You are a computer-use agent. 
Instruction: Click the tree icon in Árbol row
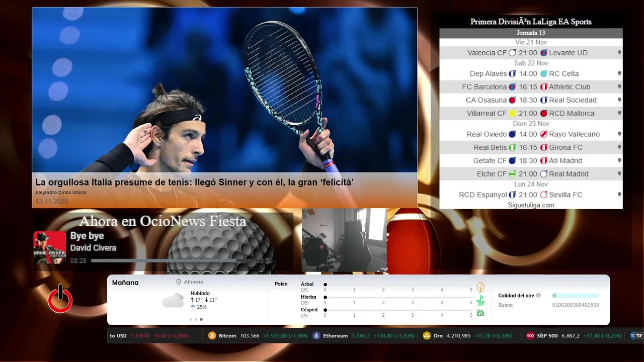[x=480, y=287]
